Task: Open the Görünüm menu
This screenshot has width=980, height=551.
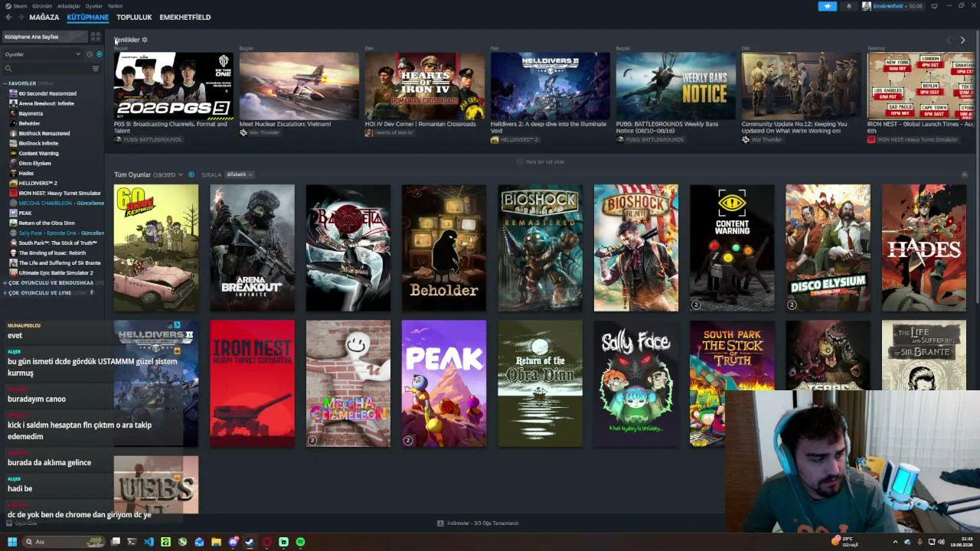Action: point(42,5)
